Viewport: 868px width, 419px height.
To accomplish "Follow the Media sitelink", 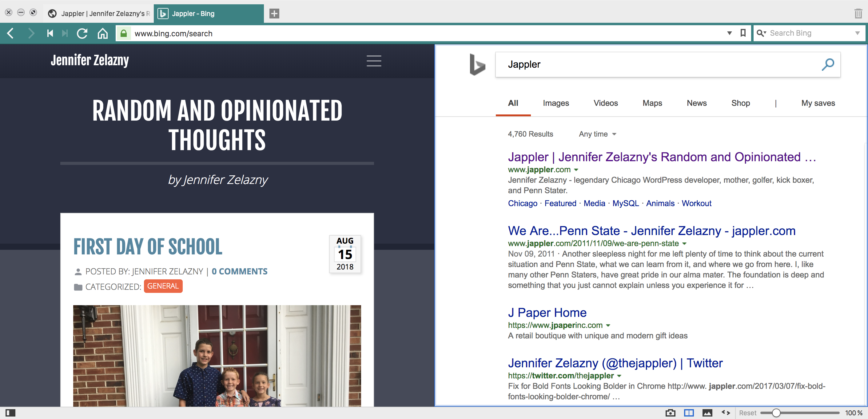I will (x=594, y=203).
